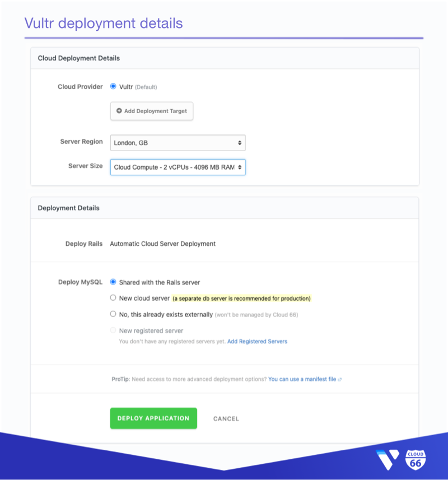The width and height of the screenshot is (448, 480).
Task: Follow the Add Registered Servers link
Action: [x=257, y=341]
